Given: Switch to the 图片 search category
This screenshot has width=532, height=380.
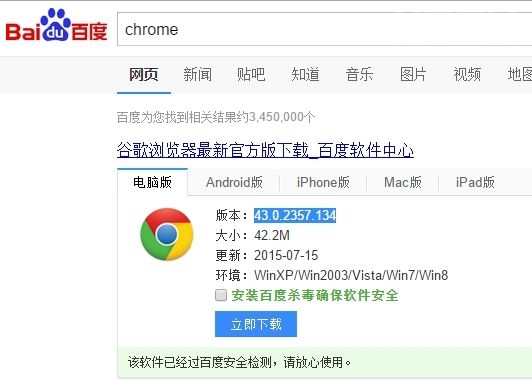Looking at the screenshot, I should click(413, 74).
